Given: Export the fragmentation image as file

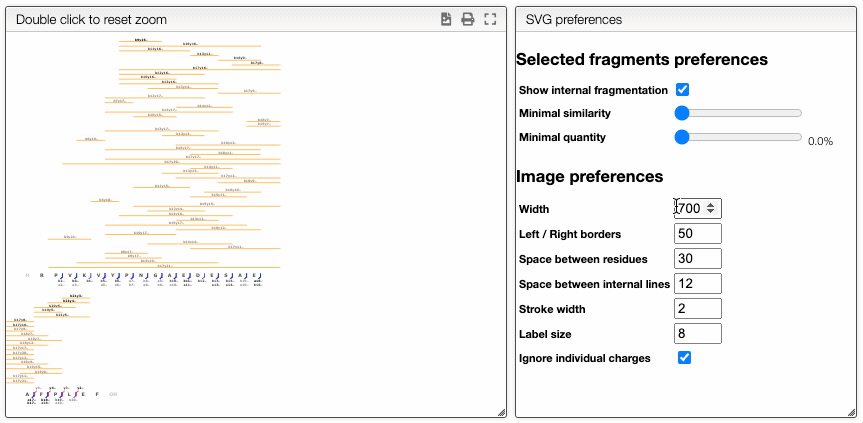Looking at the screenshot, I should (x=446, y=20).
